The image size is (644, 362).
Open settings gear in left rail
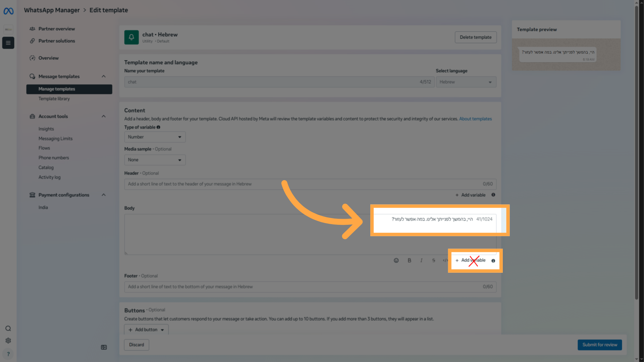click(x=8, y=341)
